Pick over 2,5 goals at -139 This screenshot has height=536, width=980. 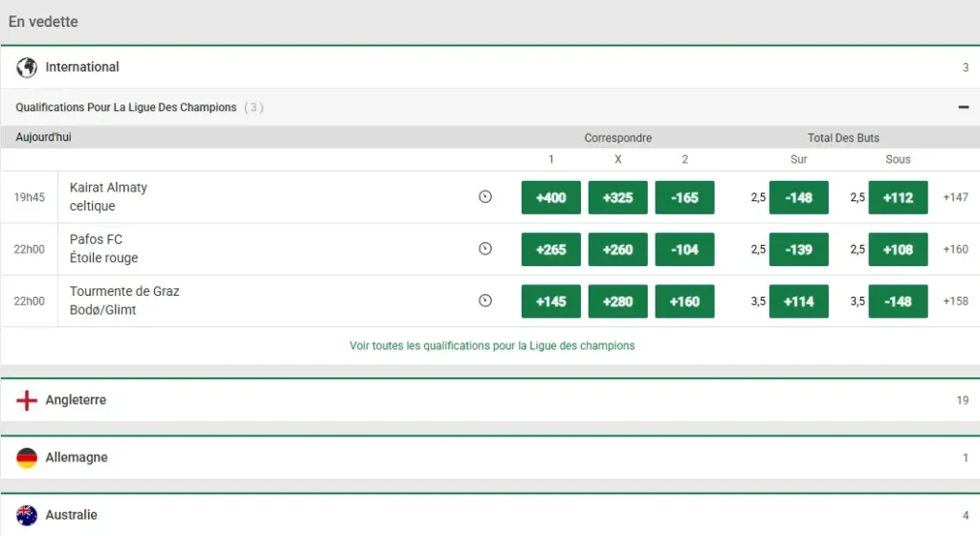coord(799,249)
